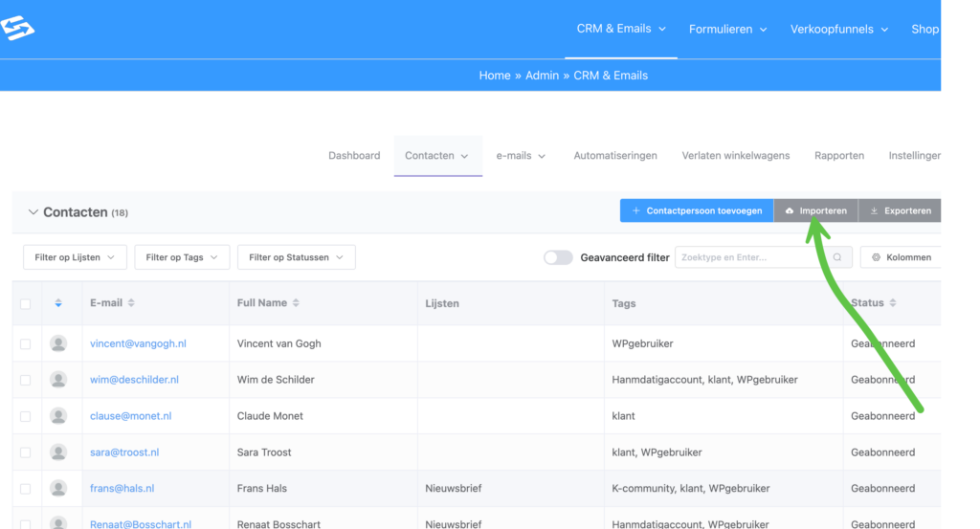980x529 pixels.
Task: Enable the Geavanceerd filter switch
Action: [x=558, y=257]
